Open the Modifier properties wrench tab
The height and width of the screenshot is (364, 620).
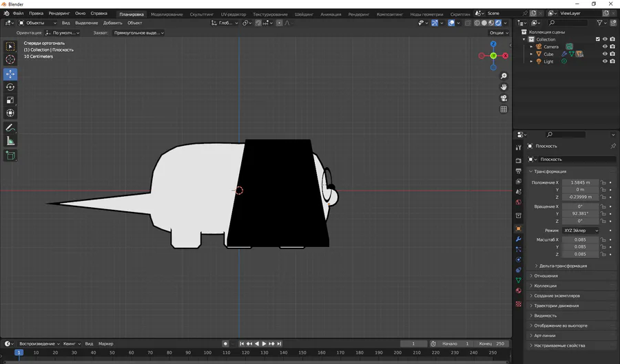pyautogui.click(x=518, y=239)
